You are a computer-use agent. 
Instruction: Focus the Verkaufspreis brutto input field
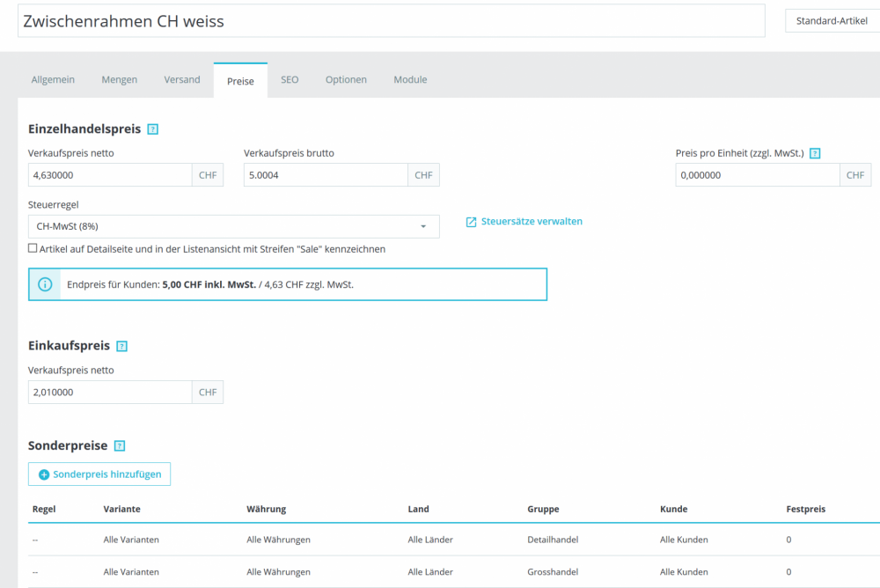326,175
